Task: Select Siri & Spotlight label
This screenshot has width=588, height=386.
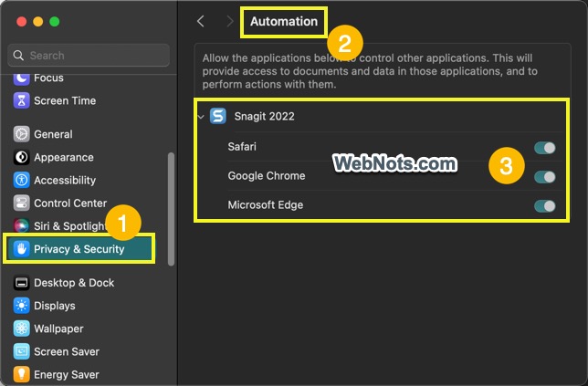Action: [70, 226]
